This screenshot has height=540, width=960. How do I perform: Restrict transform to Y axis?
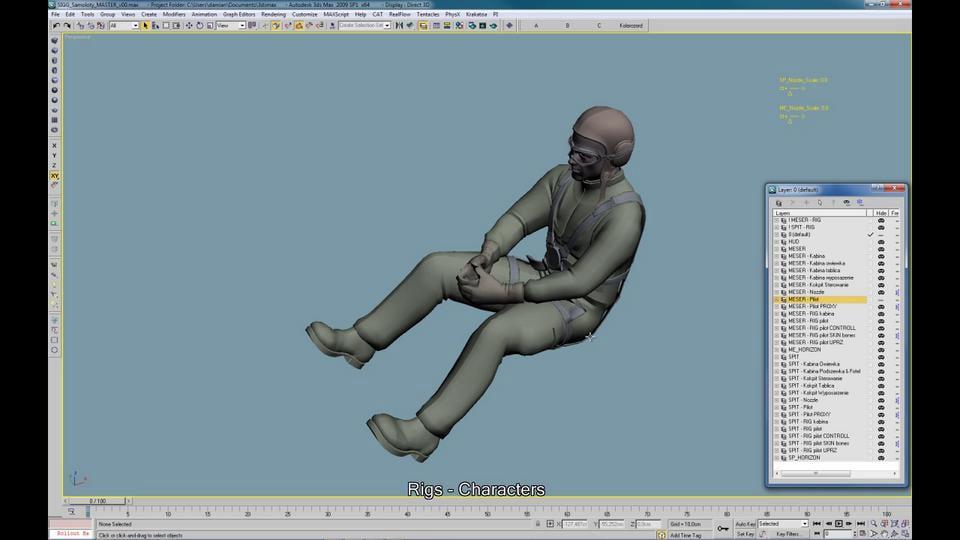(x=54, y=156)
